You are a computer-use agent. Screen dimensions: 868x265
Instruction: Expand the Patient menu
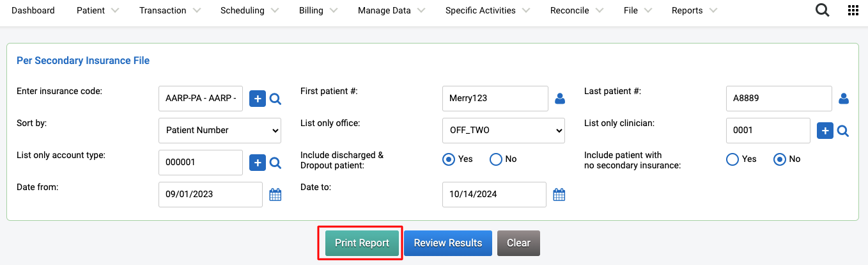click(x=98, y=10)
